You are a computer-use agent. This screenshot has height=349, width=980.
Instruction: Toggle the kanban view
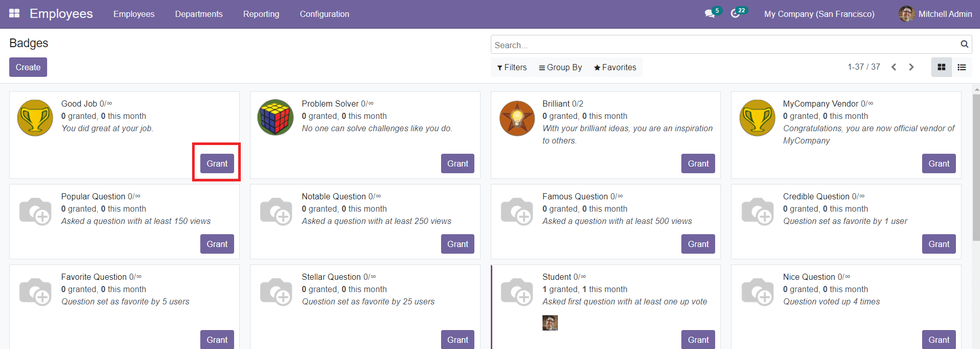[x=941, y=67]
